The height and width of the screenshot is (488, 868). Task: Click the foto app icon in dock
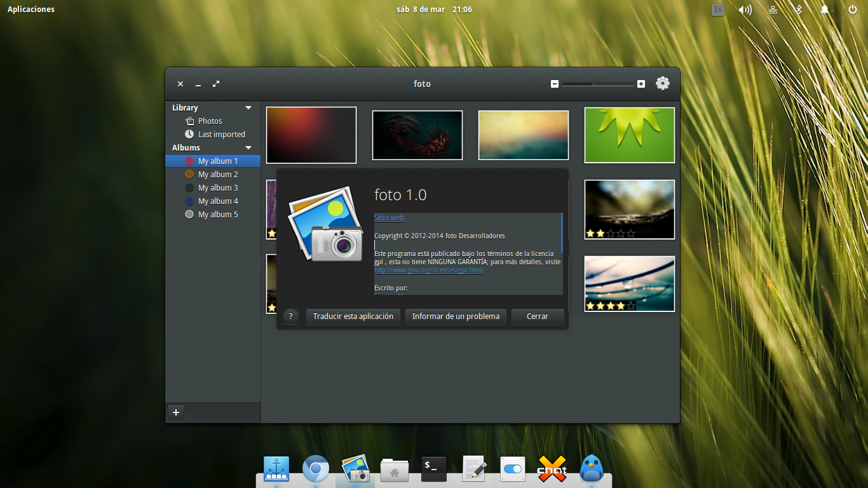coord(355,469)
